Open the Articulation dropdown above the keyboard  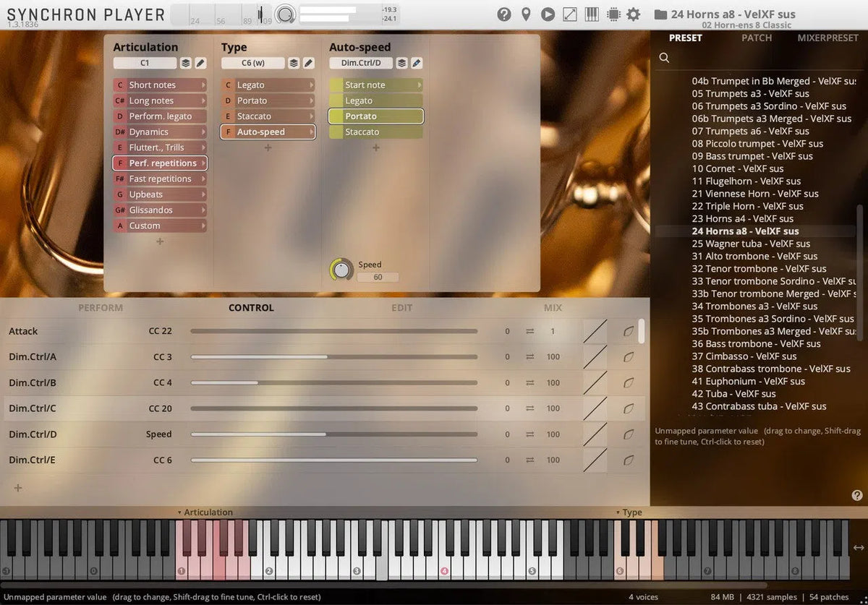coord(209,512)
